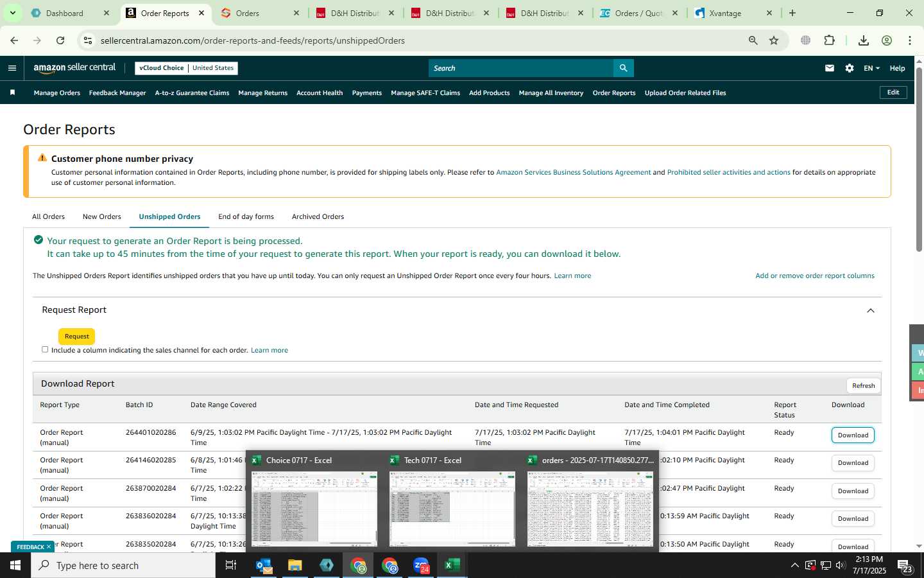Open the settings gear icon
Viewport: 924px width, 578px height.
click(x=850, y=68)
